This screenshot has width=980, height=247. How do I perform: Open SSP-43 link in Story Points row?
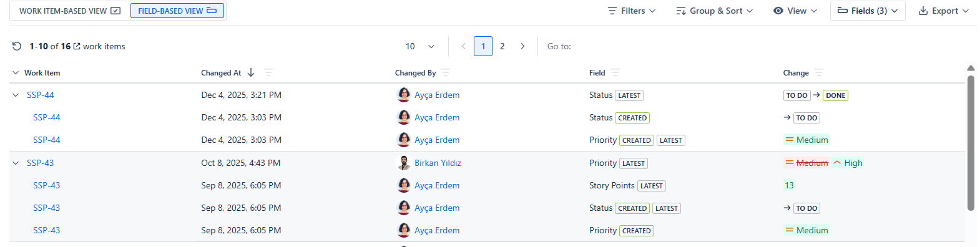tap(47, 186)
